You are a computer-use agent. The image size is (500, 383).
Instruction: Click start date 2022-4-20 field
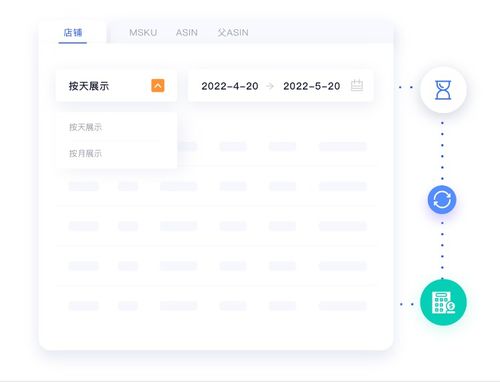(230, 86)
